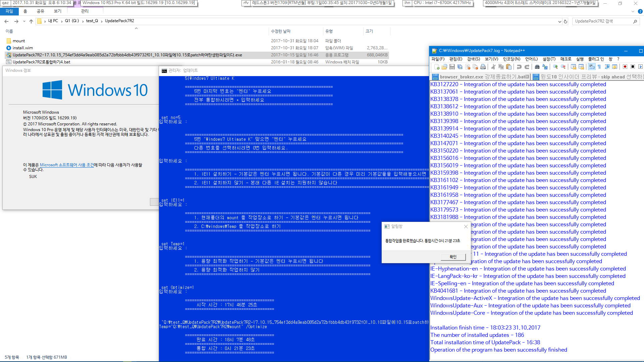Click the Save All icon in Notepad++

[460, 67]
